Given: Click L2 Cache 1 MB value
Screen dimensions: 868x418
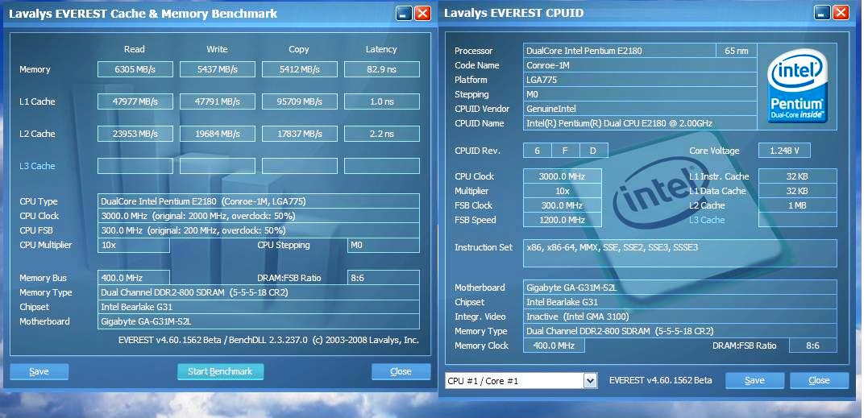Looking at the screenshot, I should pos(798,205).
